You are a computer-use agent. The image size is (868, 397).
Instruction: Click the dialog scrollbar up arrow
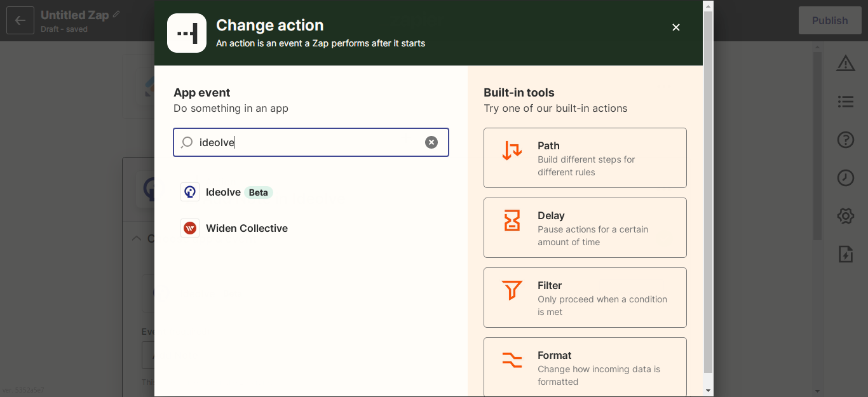(x=709, y=6)
